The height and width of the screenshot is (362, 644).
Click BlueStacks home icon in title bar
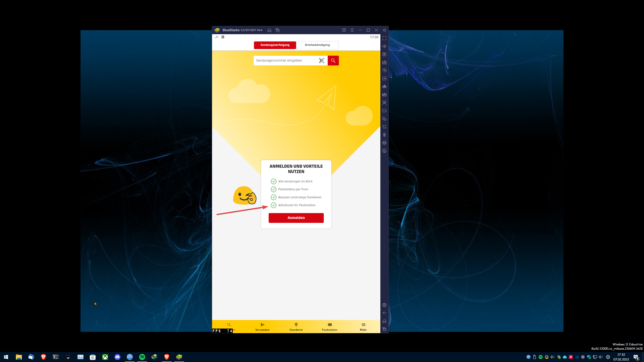tap(269, 30)
